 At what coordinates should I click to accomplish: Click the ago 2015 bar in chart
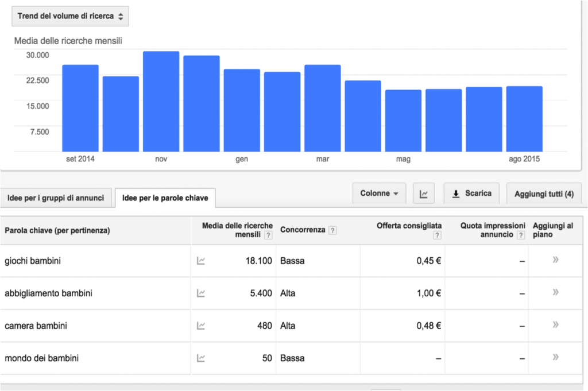pos(524,119)
